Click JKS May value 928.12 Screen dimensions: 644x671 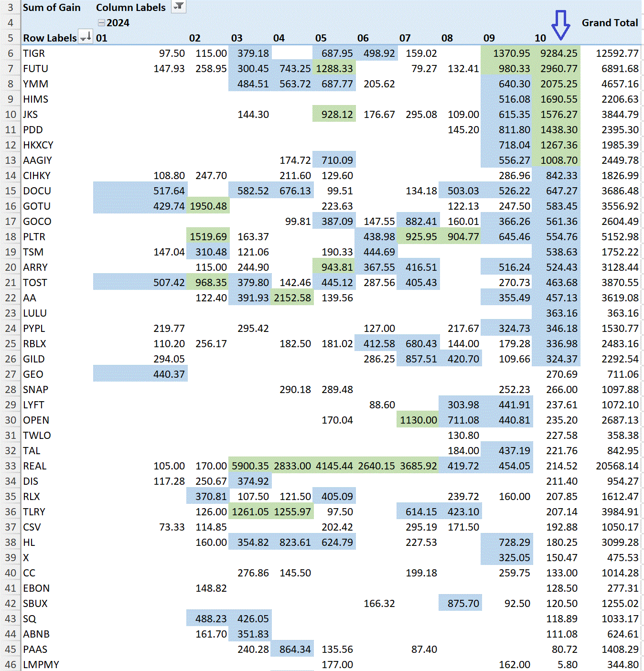pyautogui.click(x=337, y=115)
